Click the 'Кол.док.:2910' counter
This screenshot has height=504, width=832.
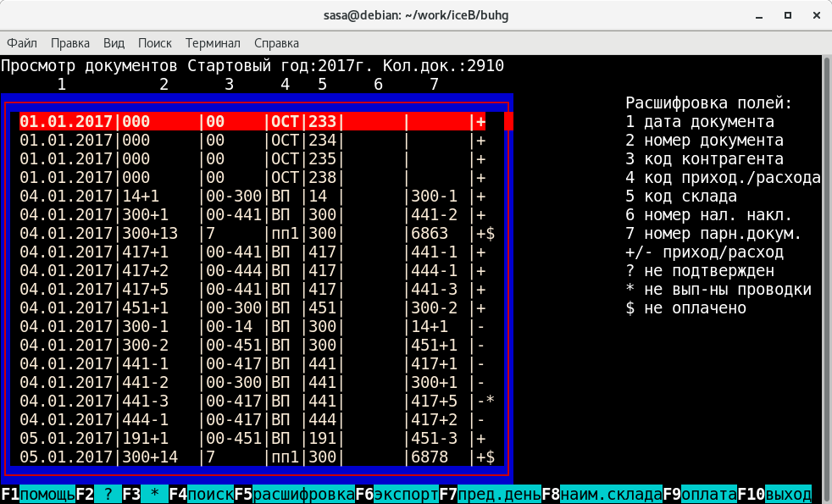click(x=444, y=66)
